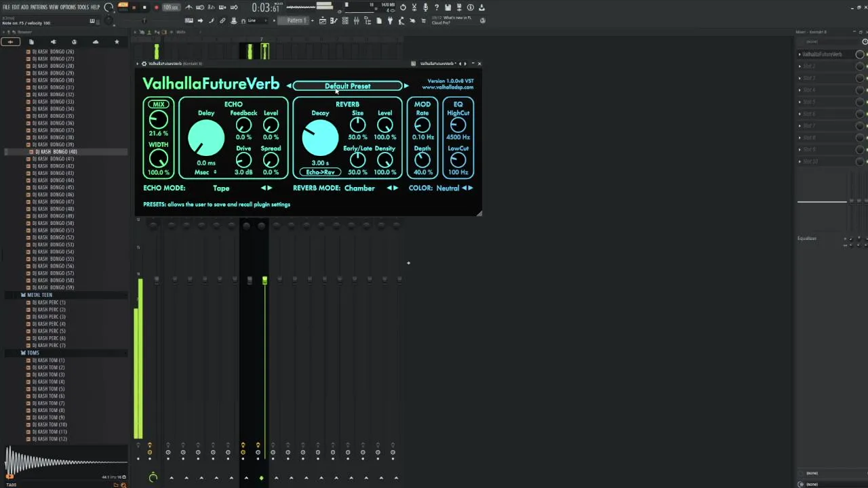This screenshot has height=488, width=868.
Task: Click the tempo field showing 109
Action: pyautogui.click(x=171, y=7)
